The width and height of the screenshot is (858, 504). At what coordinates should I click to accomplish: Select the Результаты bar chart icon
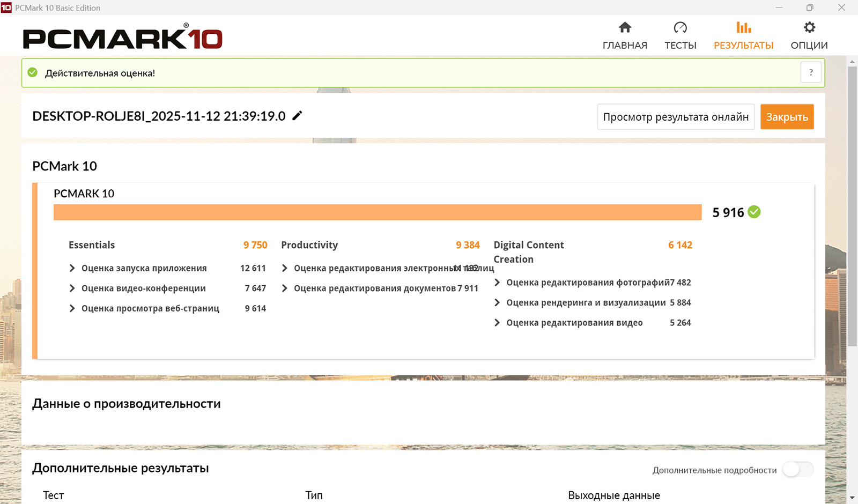(743, 27)
